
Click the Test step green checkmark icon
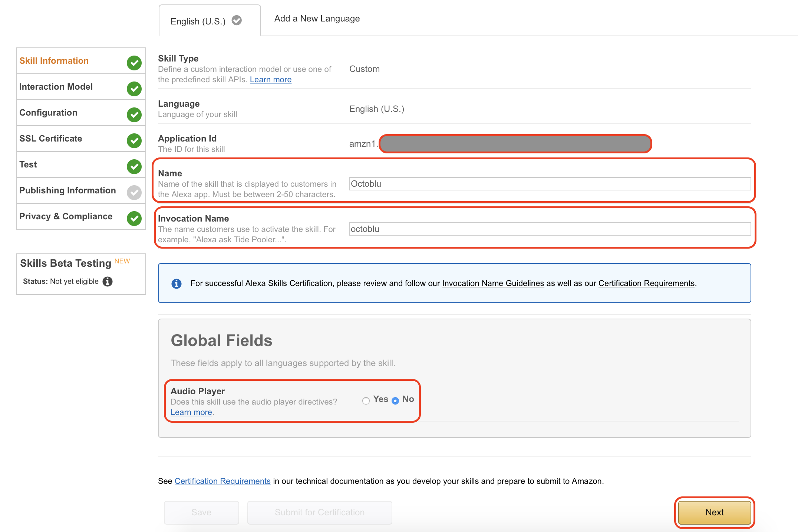click(134, 166)
